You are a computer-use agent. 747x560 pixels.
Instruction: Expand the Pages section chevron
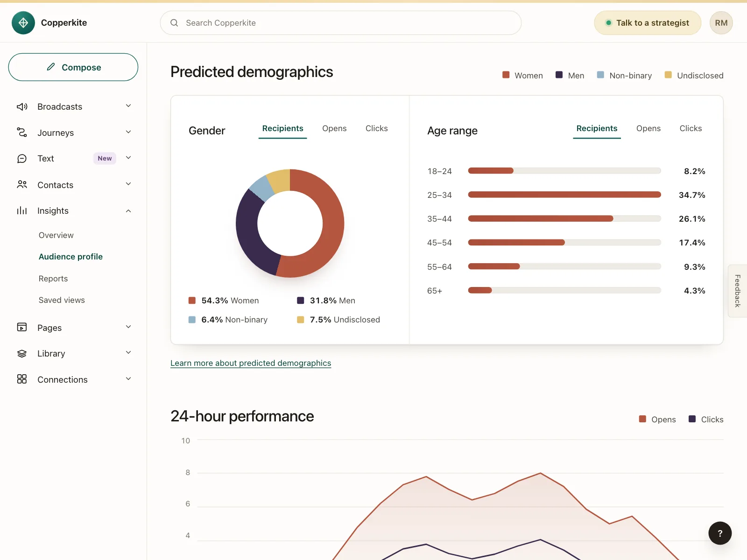click(128, 327)
